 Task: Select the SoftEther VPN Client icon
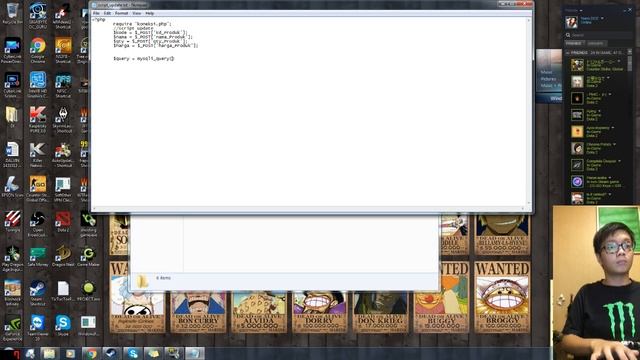click(63, 189)
